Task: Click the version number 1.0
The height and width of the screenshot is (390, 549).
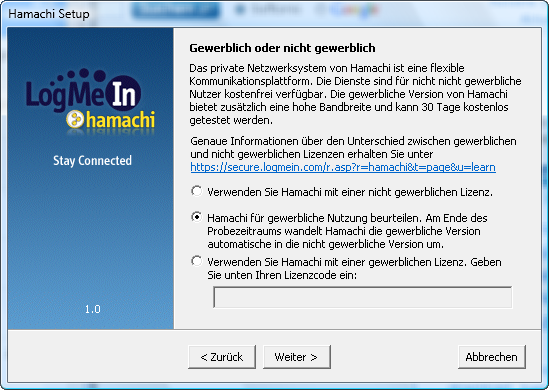Action: [x=92, y=309]
